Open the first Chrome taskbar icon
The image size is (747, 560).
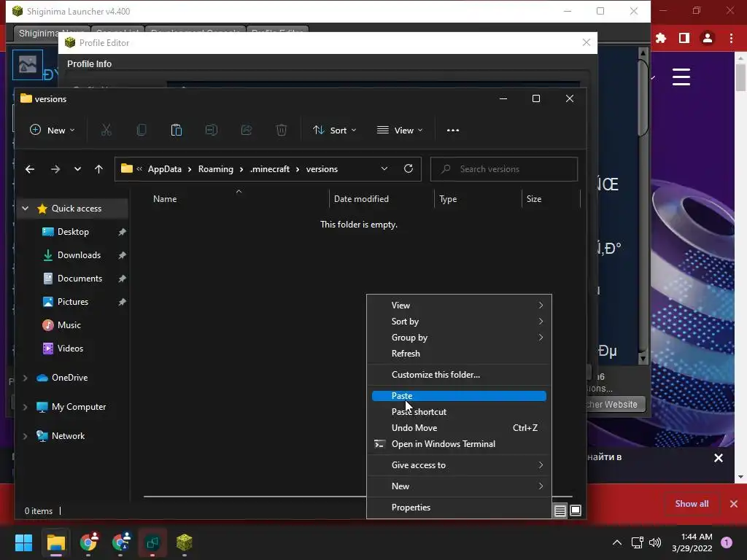[x=88, y=542]
